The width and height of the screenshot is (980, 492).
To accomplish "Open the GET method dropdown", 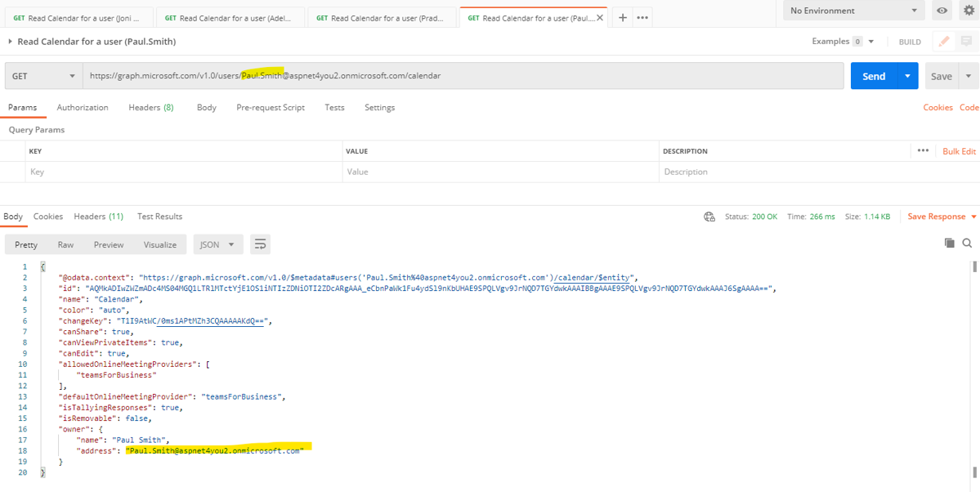I will 44,76.
